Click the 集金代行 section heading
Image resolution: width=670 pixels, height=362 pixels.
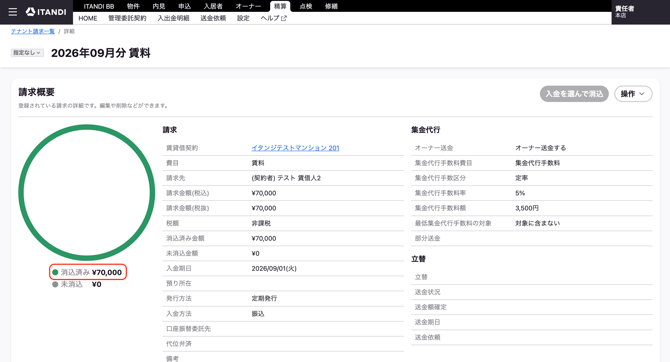coord(426,130)
